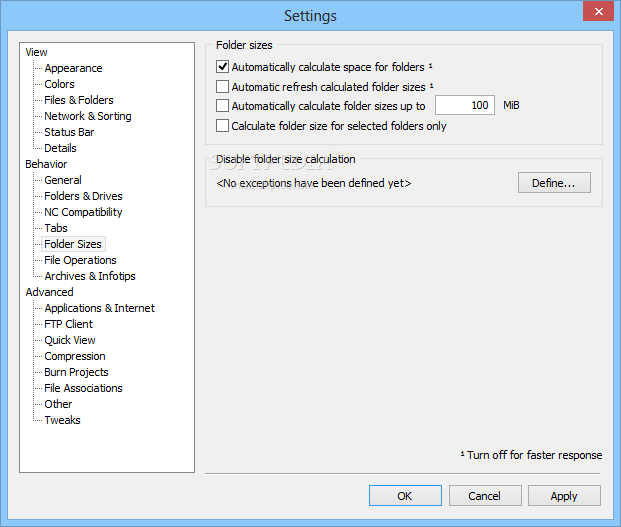
Task: Cancel the Settings dialog
Action: click(484, 496)
